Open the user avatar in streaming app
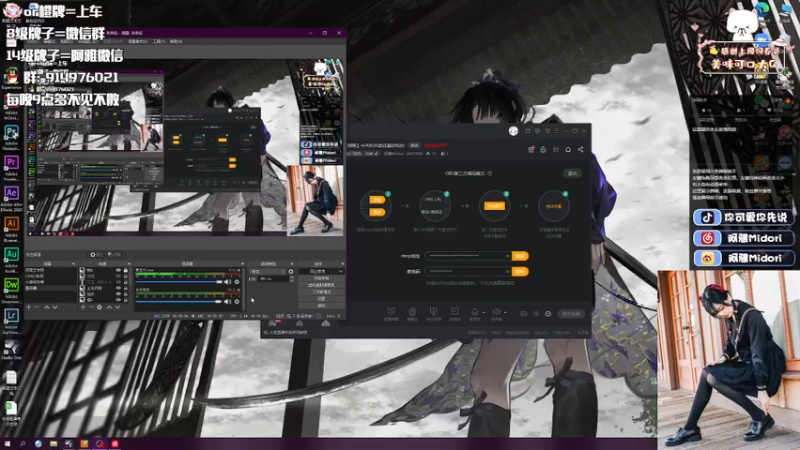800x450 pixels. (513, 131)
